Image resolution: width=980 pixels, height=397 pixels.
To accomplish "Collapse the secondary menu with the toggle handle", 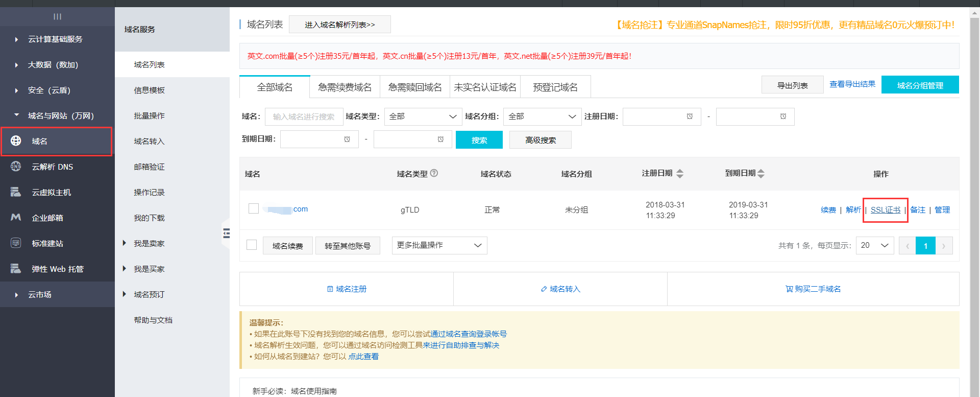I will point(226,233).
